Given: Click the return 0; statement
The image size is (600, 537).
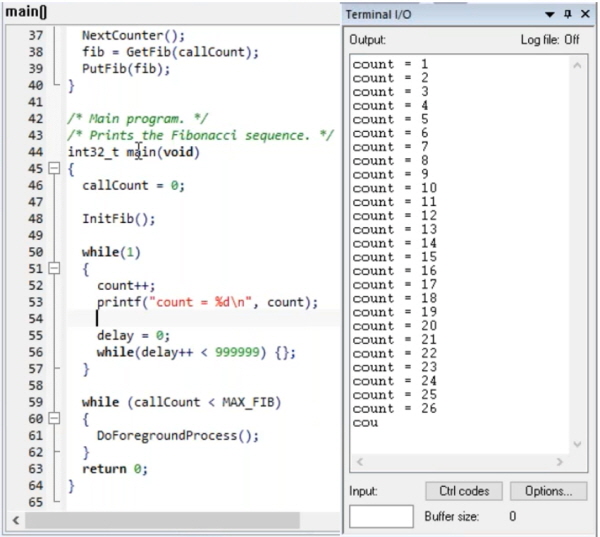Looking at the screenshot, I should tap(115, 469).
